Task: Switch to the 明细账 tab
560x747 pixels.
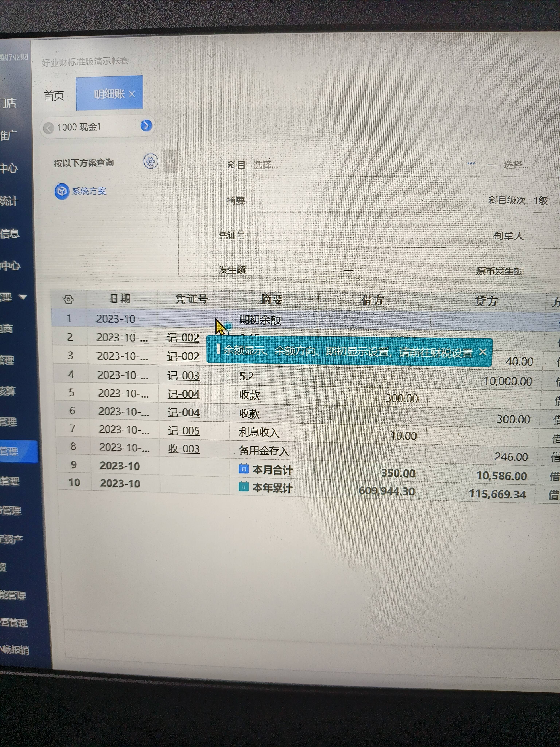Action: tap(109, 94)
